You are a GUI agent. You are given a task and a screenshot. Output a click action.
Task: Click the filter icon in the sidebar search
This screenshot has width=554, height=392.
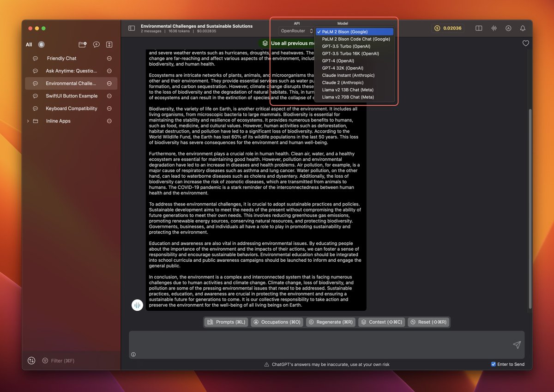point(45,361)
